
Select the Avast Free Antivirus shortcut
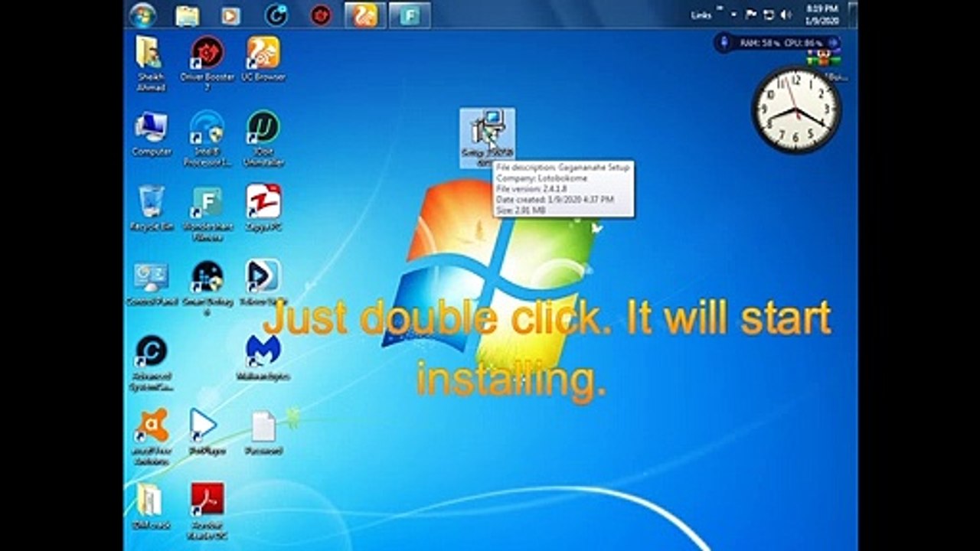151,437
